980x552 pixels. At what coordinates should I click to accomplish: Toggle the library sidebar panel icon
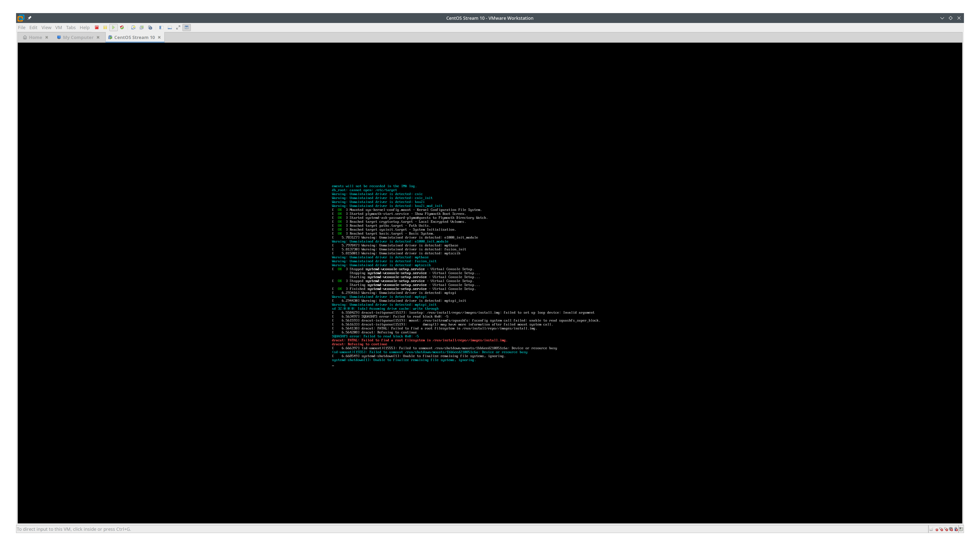161,27
